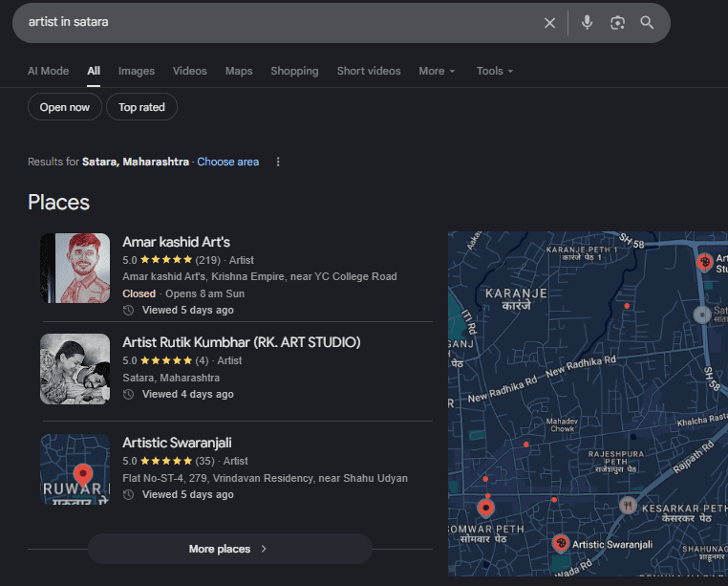This screenshot has width=728, height=586.
Task: Open the Tools dropdown
Action: 495,71
